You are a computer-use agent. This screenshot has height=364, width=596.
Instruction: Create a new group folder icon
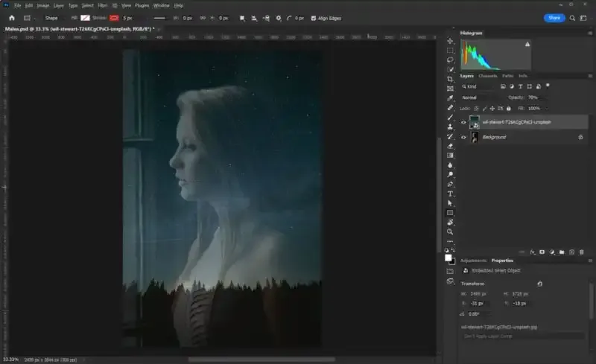tap(562, 252)
